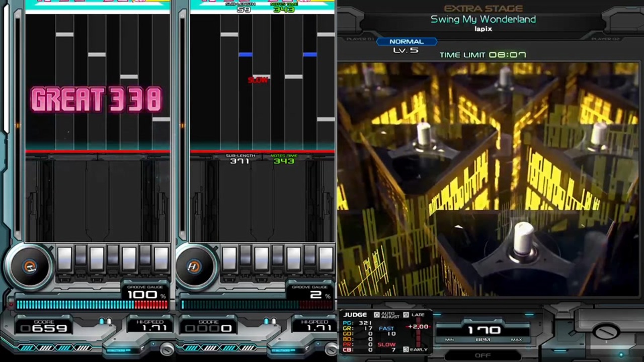Click the SLOW 7 count in judge panel
The width and height of the screenshot is (644, 362).
click(387, 347)
